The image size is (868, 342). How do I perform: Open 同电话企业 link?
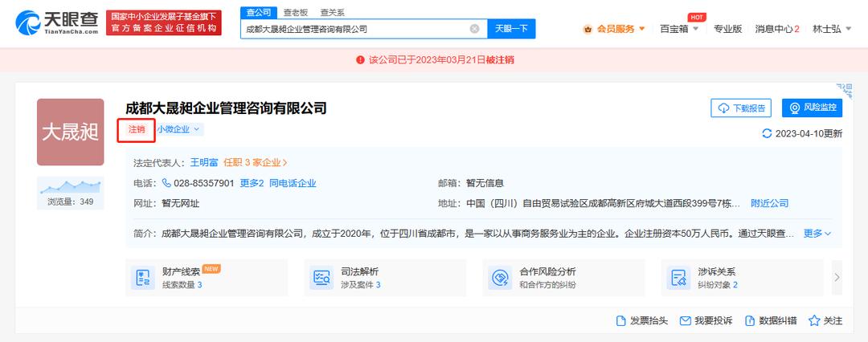click(293, 183)
